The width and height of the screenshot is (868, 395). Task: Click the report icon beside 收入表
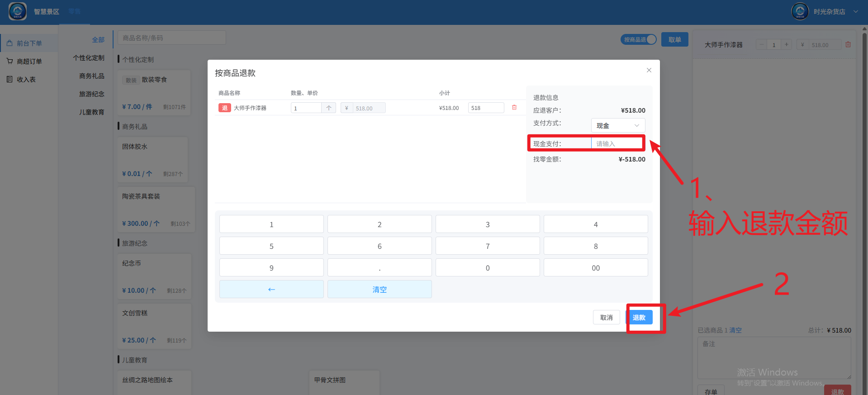coord(9,79)
